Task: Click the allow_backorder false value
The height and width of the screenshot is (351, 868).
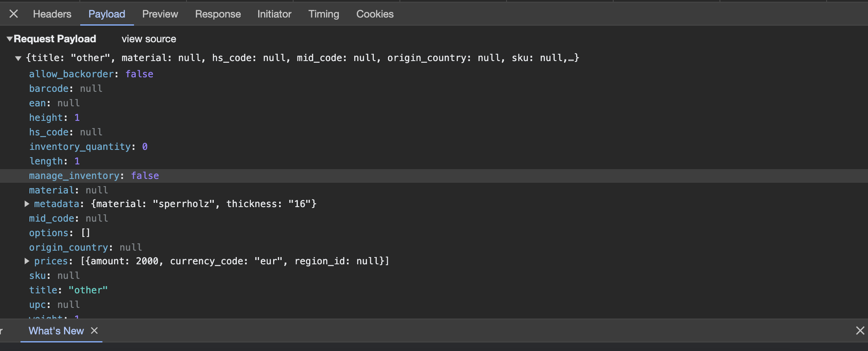Action: pos(139,74)
